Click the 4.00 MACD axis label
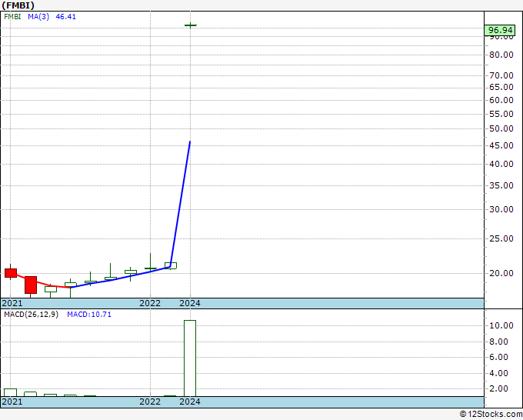Image resolution: width=523 pixels, height=420 pixels. point(498,373)
